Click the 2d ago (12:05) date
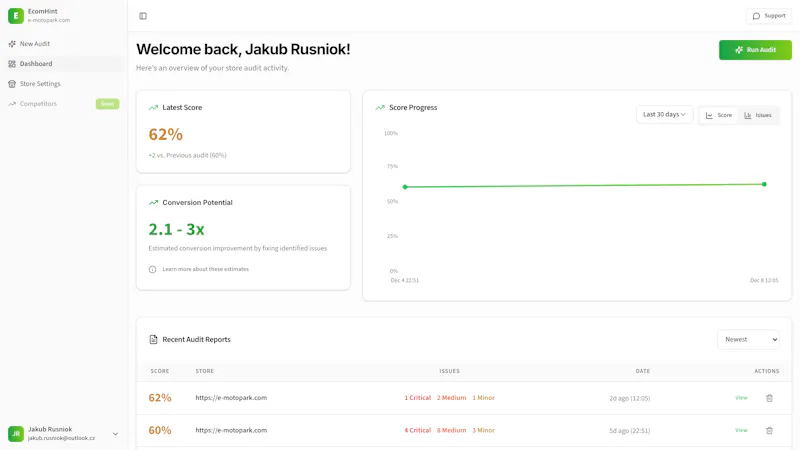Screen dimensions: 800x450 (x=630, y=398)
